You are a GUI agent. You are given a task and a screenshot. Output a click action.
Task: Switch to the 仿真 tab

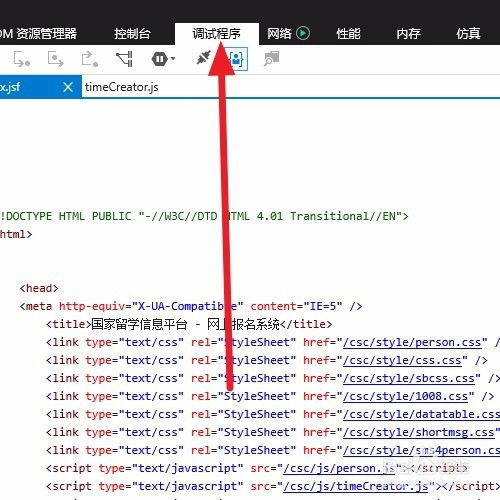point(468,34)
